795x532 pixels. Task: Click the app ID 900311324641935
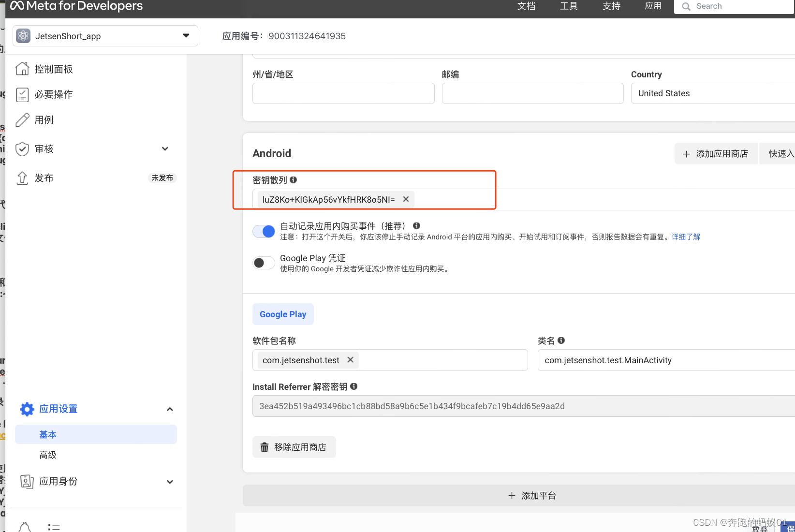pos(307,36)
